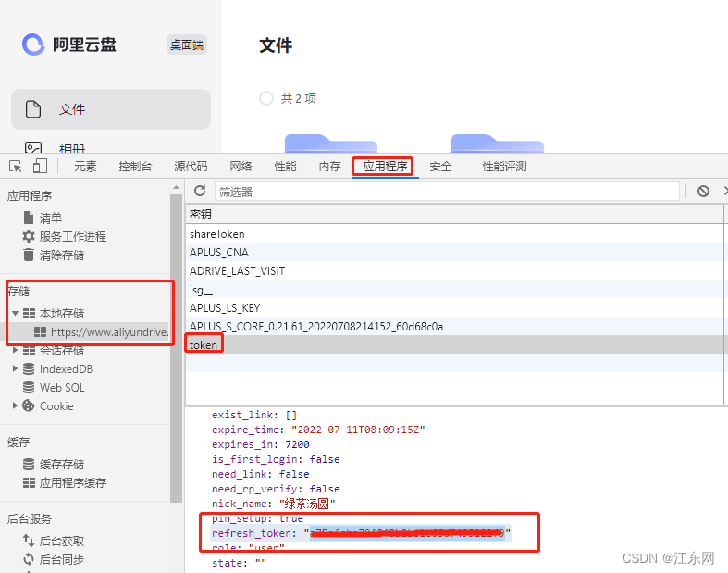Select the ADRIVE_LAST_VISIT key row
Screen dimensions: 728x573
click(455, 271)
